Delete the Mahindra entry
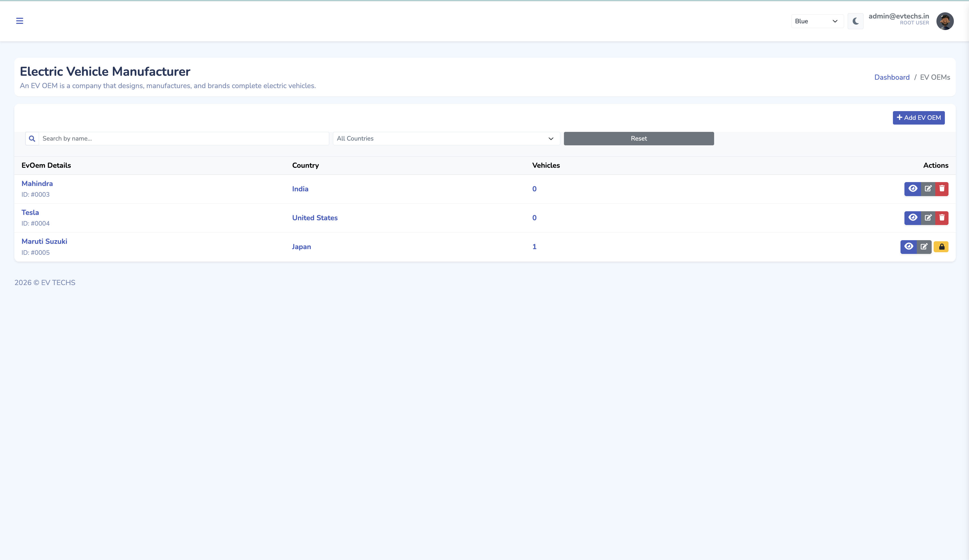The width and height of the screenshot is (969, 560). tap(942, 189)
